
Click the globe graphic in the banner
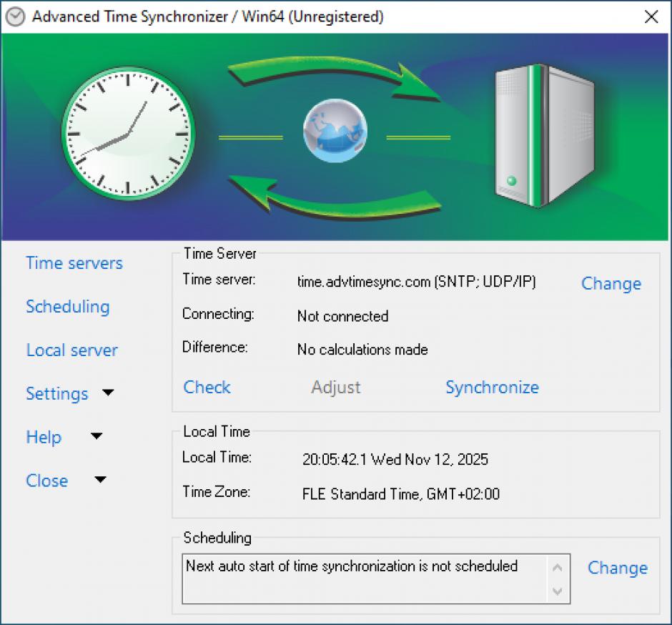pos(335,131)
